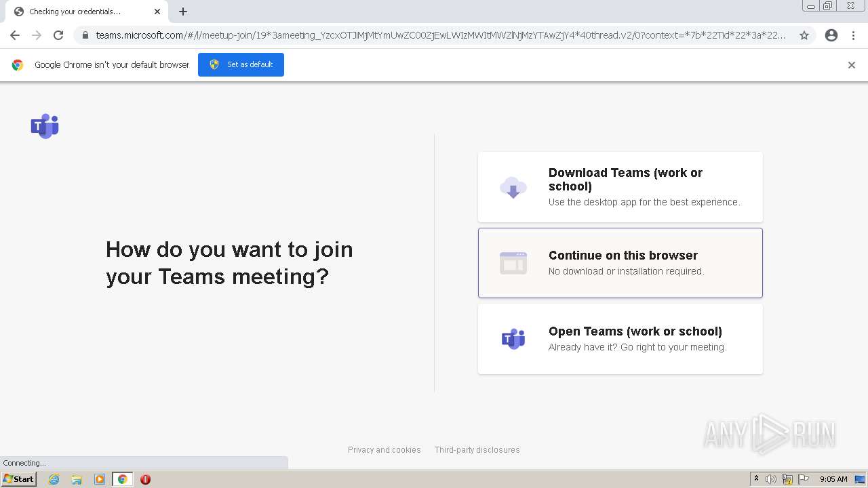Choose Continue on this browser
The width and height of the screenshot is (868, 488).
point(620,263)
